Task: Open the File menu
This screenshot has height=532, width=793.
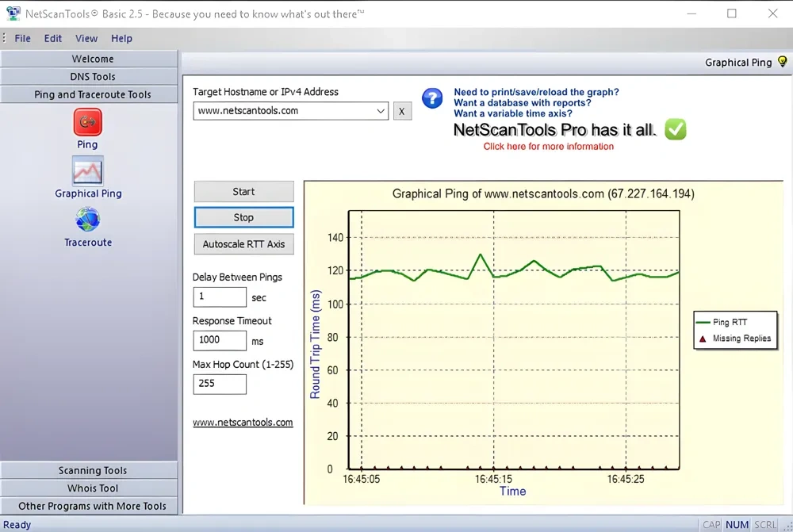Action: point(23,38)
